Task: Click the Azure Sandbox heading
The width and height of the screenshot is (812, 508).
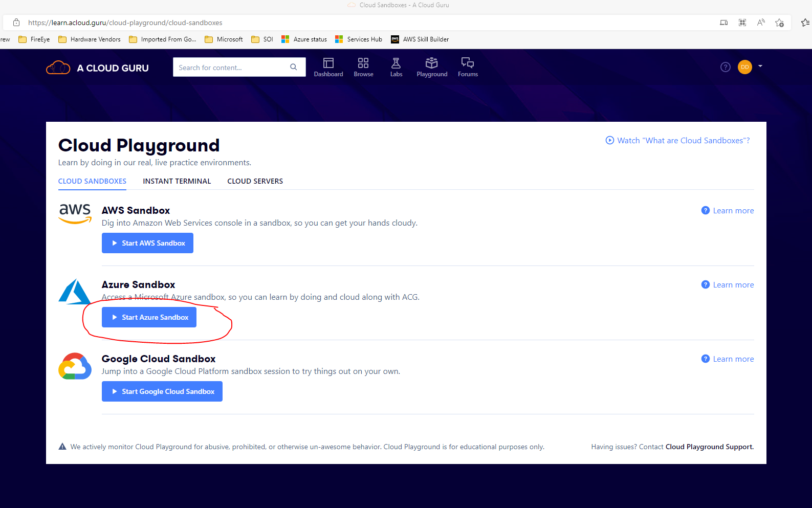Action: click(x=138, y=284)
